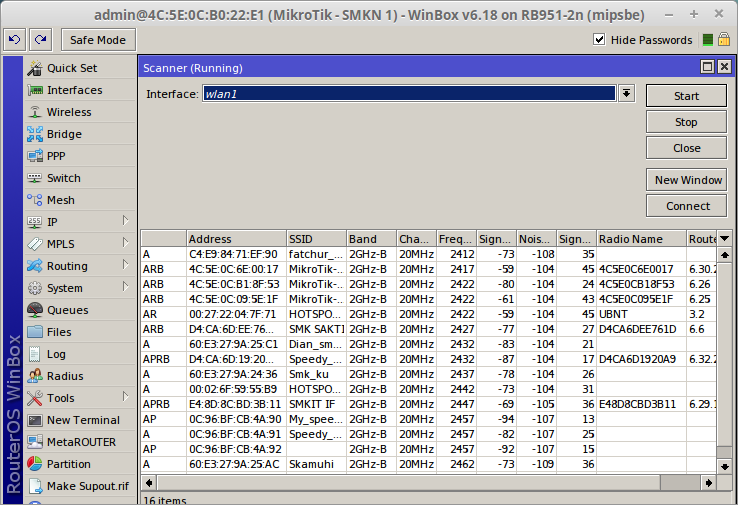Open the Interface dropdown arrow

626,93
